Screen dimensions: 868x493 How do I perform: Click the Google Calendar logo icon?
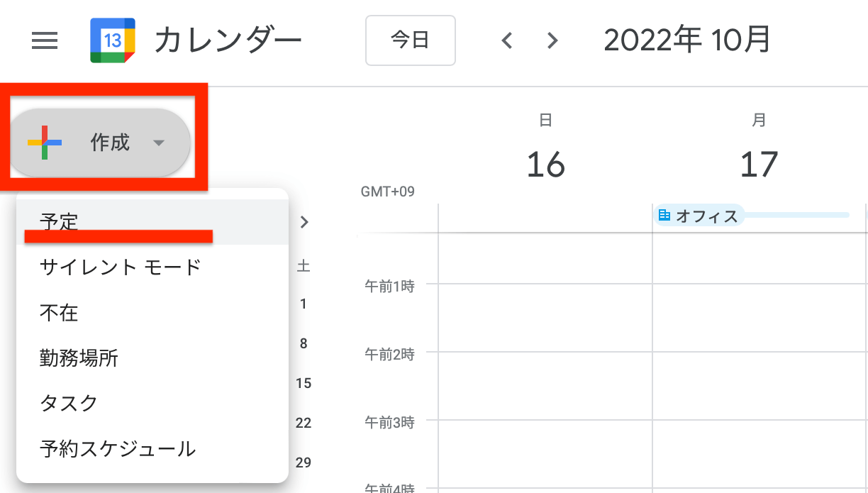click(x=111, y=40)
